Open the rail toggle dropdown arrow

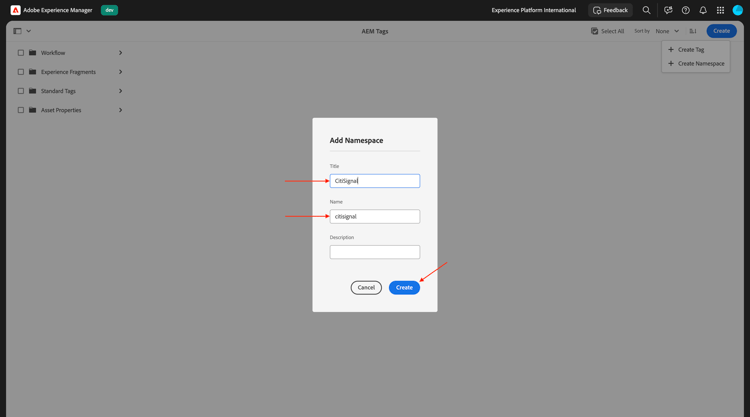coord(29,31)
